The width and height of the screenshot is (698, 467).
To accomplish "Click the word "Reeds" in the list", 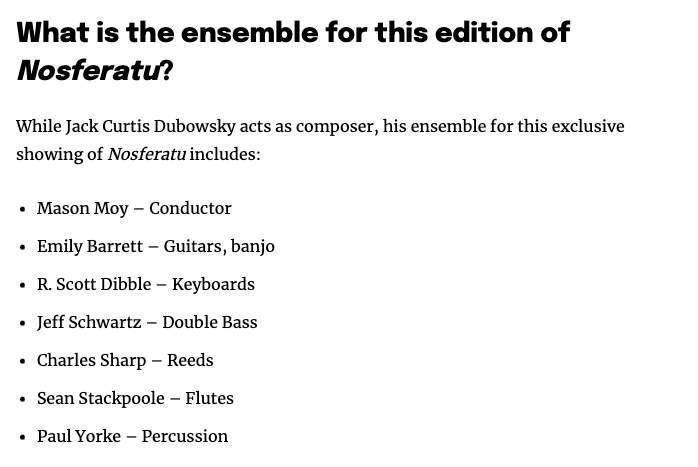I will click(190, 360).
